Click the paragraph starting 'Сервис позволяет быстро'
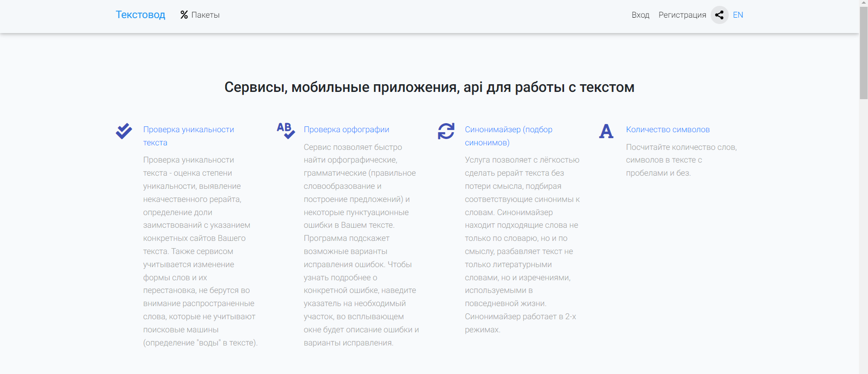868x374 pixels. [361, 245]
